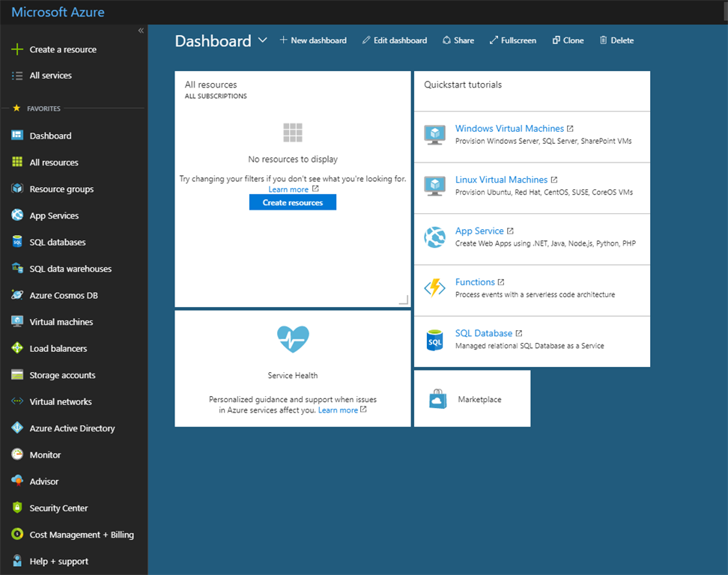Click the Windows Virtual Machines tutorial icon
This screenshot has height=575, width=728.
(434, 135)
